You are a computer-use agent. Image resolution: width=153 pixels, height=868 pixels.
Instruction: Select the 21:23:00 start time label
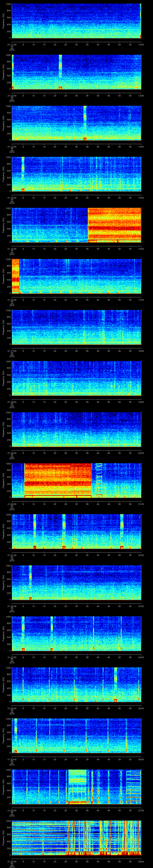click(x=12, y=657)
